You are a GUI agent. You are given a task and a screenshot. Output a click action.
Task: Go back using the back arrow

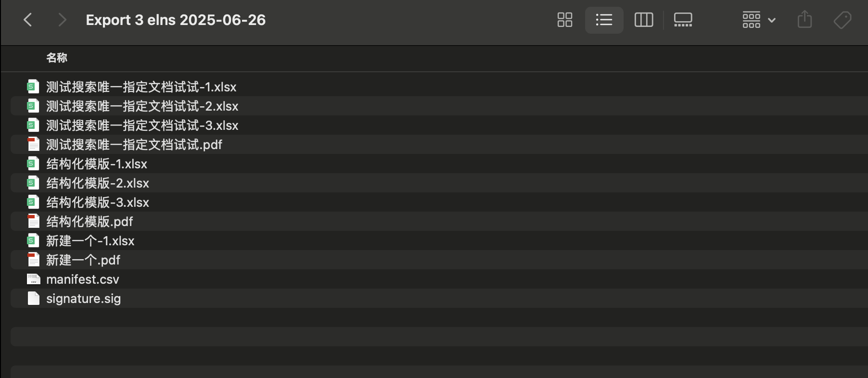28,20
